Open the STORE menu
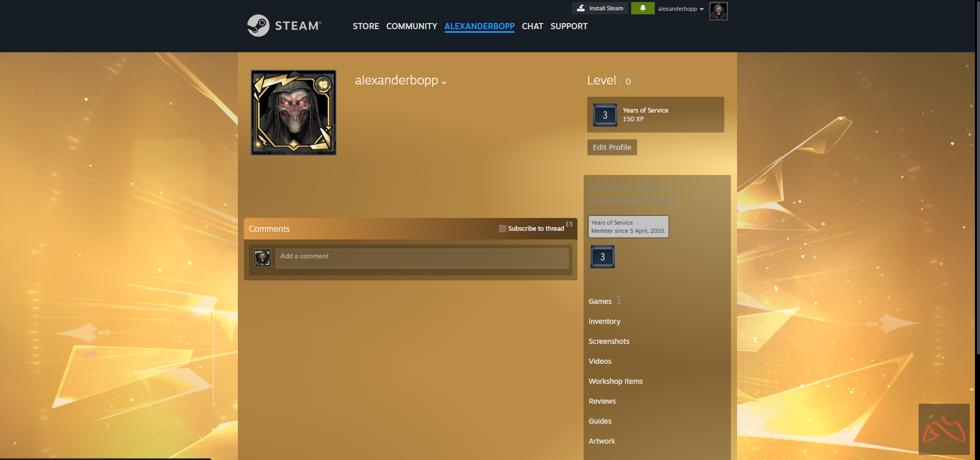Screen dimensions: 980x460 click(x=366, y=26)
